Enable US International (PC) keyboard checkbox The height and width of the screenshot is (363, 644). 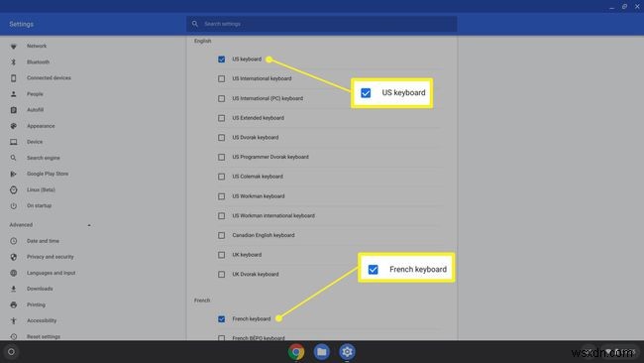point(221,98)
